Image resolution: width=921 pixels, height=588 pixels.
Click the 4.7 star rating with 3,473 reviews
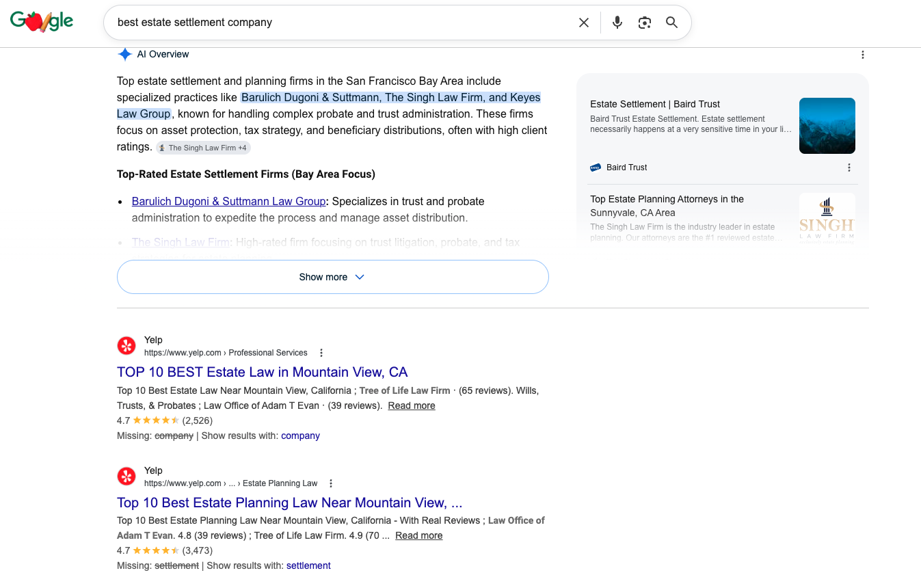165,550
